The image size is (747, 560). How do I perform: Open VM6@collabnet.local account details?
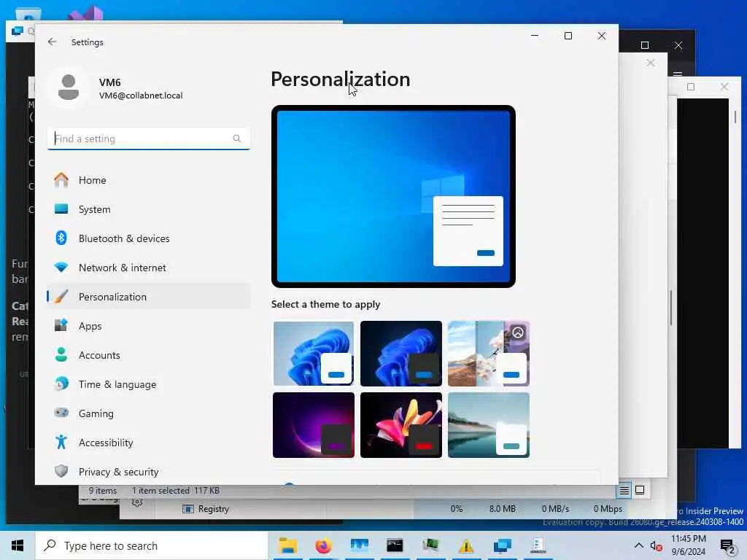[141, 96]
